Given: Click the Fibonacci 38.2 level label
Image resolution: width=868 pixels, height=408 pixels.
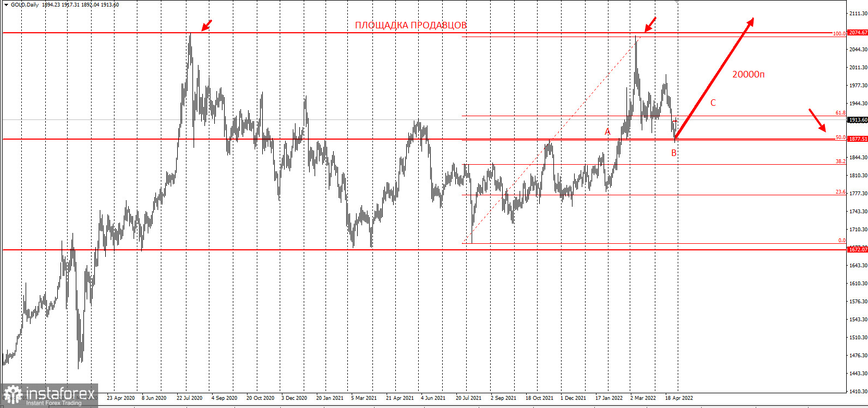Looking at the screenshot, I should pos(841,161).
